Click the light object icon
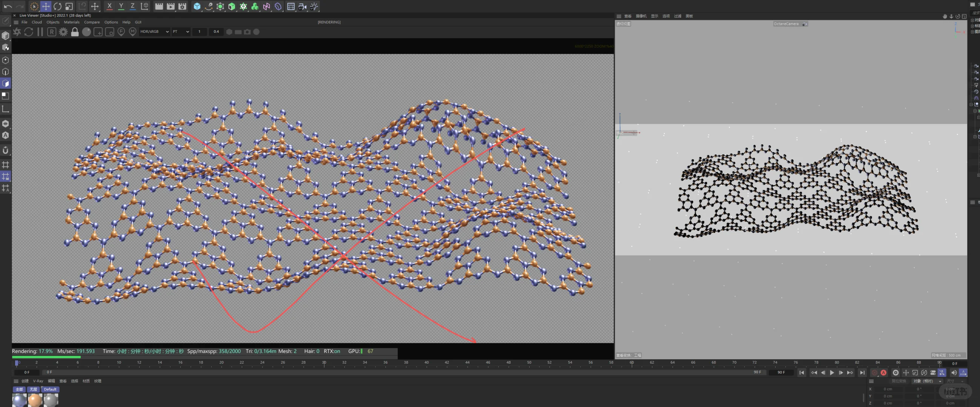This screenshot has width=980, height=407. pos(314,6)
